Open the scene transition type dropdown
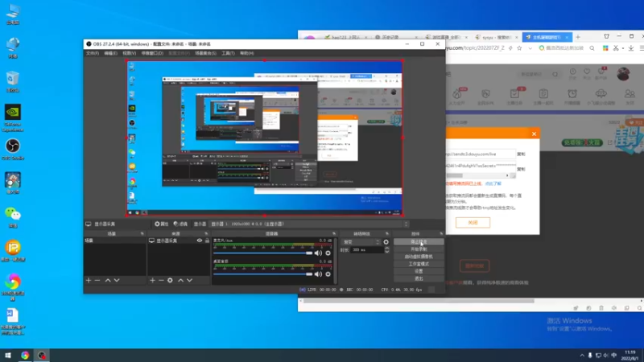This screenshot has height=362, width=644. coord(361,242)
